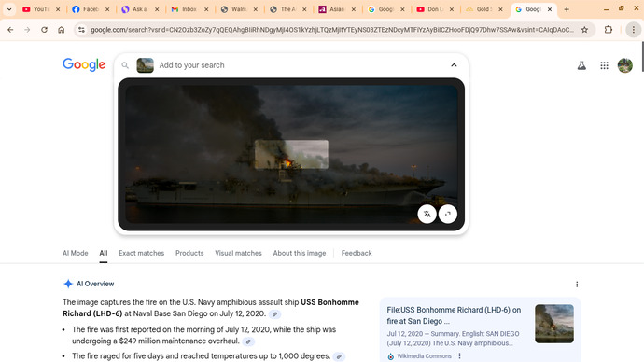
Task: Go back to the previous page
Action: point(10,30)
